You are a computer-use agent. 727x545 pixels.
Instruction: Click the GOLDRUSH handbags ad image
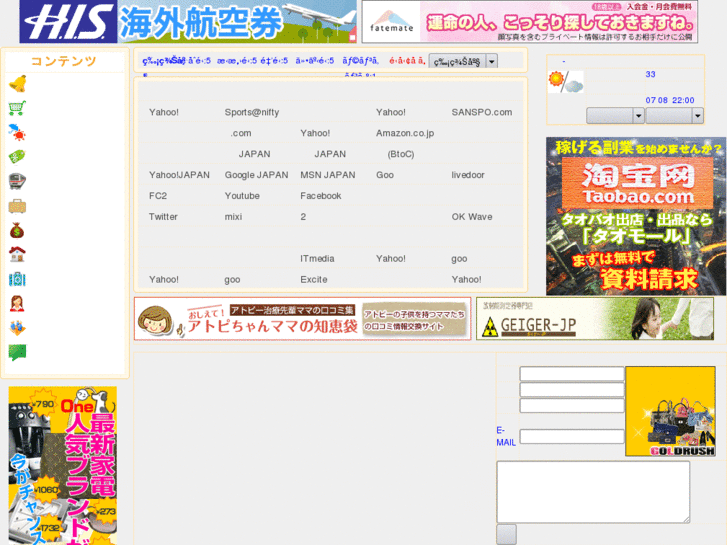[x=670, y=411]
